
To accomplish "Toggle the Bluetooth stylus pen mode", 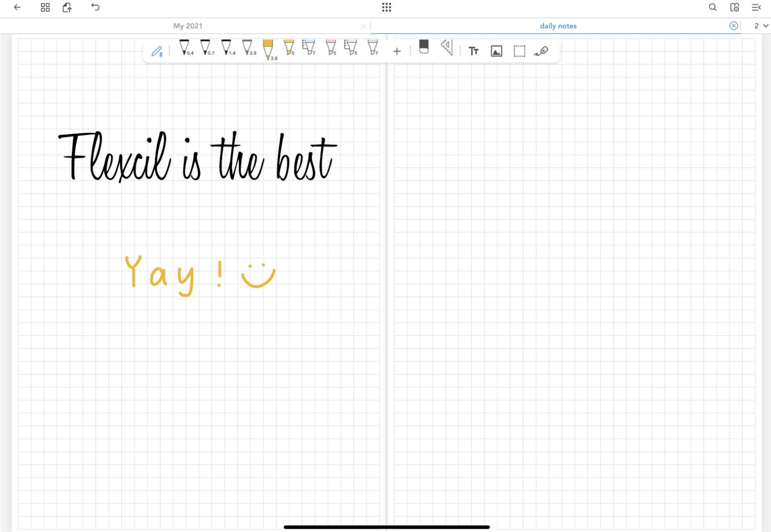I will tap(157, 51).
